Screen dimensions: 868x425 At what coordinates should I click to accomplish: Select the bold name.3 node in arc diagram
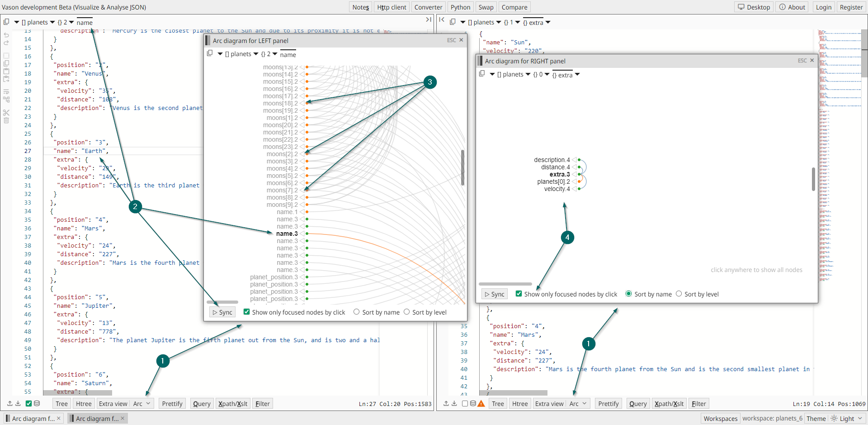pyautogui.click(x=287, y=234)
